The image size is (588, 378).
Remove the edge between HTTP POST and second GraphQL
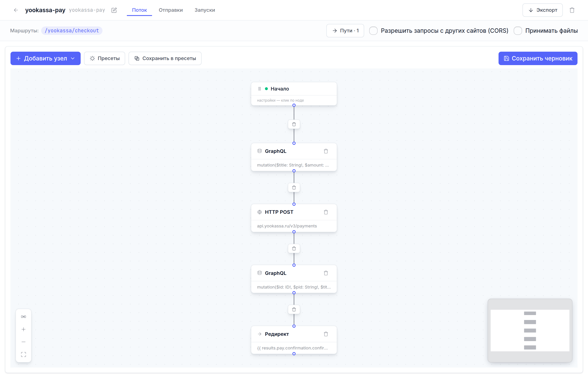(x=294, y=249)
